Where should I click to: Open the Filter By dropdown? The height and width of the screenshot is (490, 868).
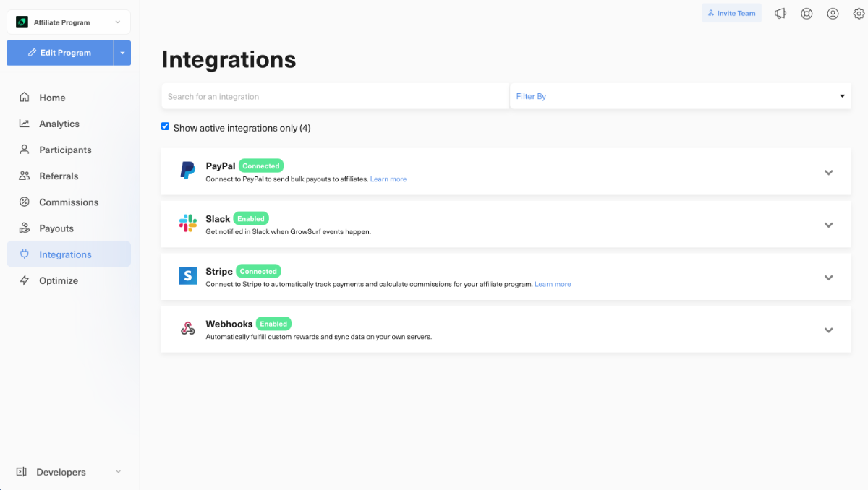pos(680,96)
